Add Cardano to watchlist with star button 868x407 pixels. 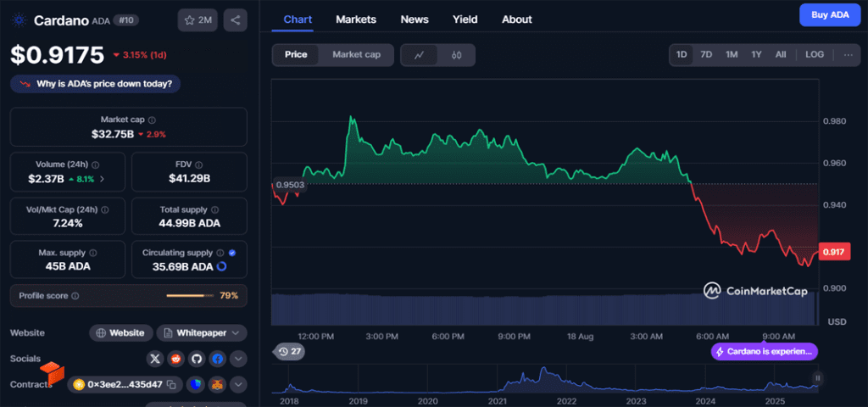click(x=198, y=20)
